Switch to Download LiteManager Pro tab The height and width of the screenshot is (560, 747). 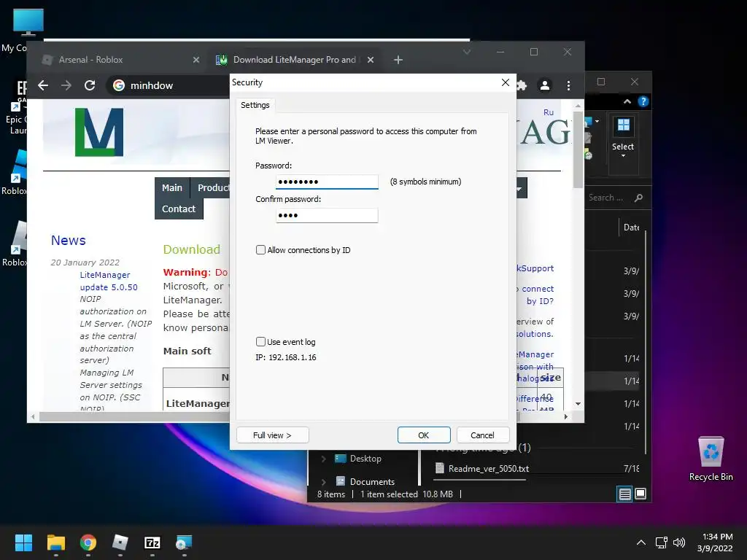[295, 60]
